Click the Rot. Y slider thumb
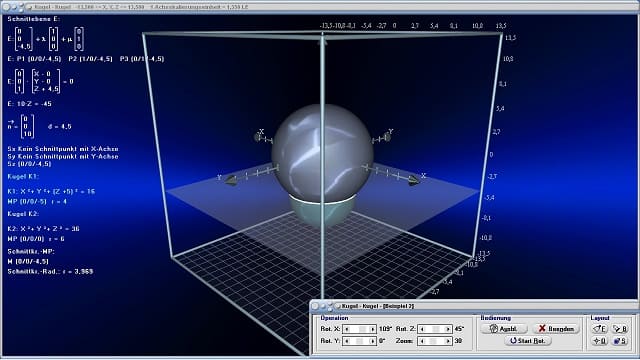 point(359,341)
